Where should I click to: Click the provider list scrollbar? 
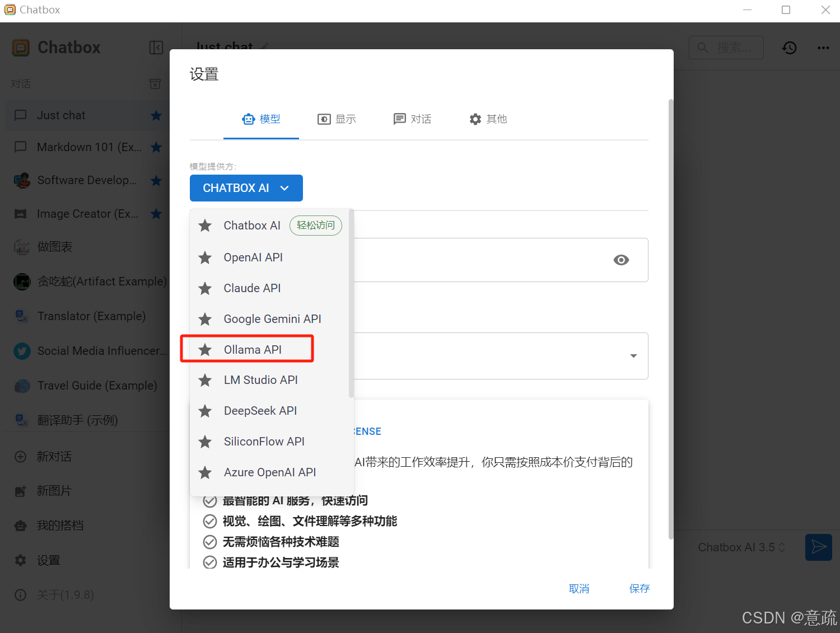point(351,303)
